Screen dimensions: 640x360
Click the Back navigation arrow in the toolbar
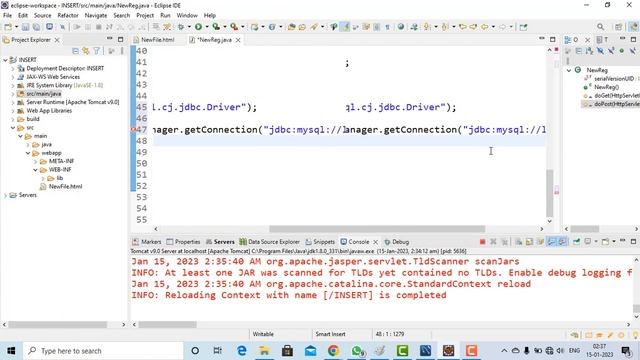[x=484, y=27]
